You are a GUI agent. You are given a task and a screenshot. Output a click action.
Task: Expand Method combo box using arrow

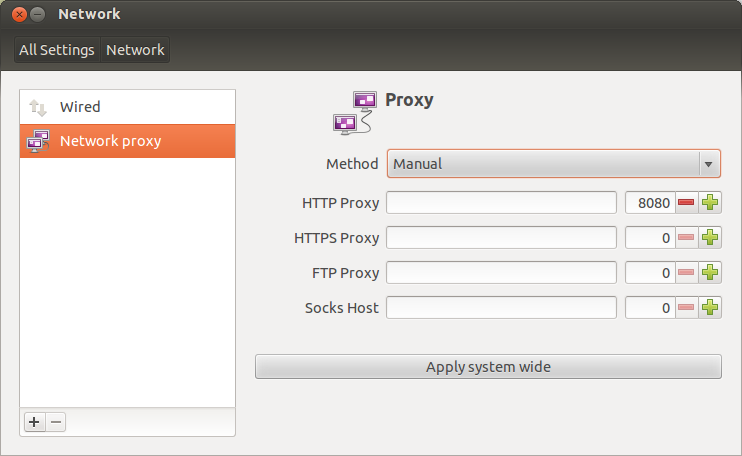click(x=708, y=164)
